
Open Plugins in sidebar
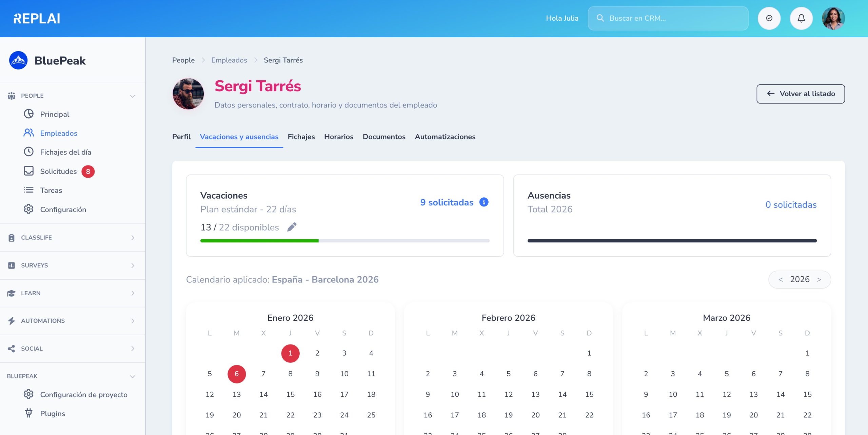53,414
